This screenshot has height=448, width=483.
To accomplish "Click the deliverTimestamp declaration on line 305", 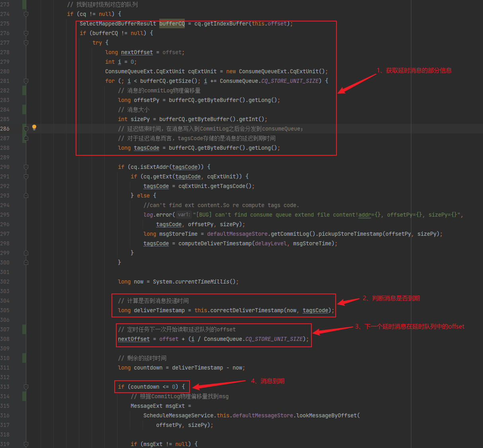I will [159, 310].
